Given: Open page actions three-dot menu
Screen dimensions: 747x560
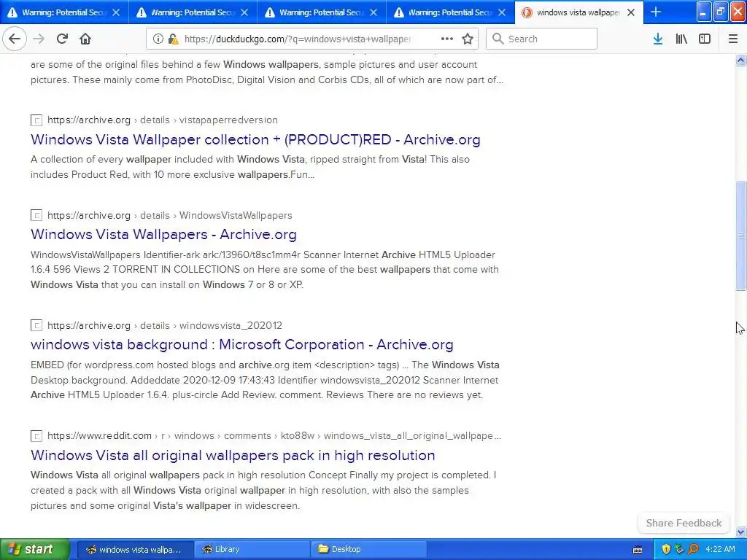Looking at the screenshot, I should point(447,39).
